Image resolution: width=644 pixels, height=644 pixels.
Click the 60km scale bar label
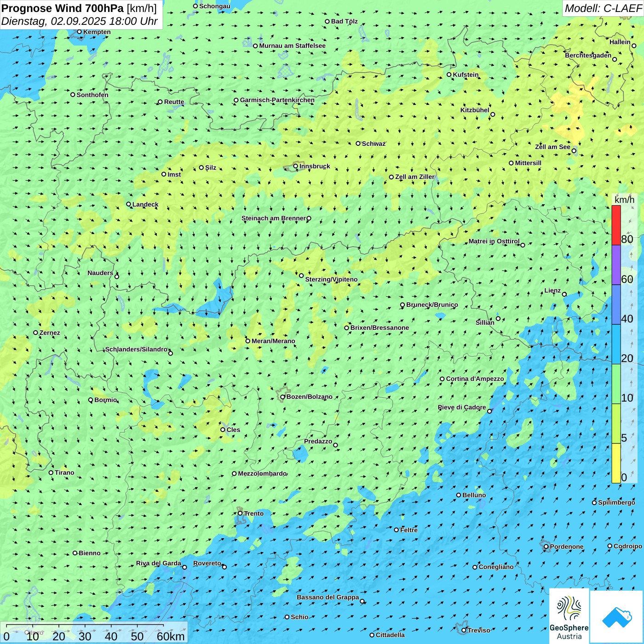point(171,636)
